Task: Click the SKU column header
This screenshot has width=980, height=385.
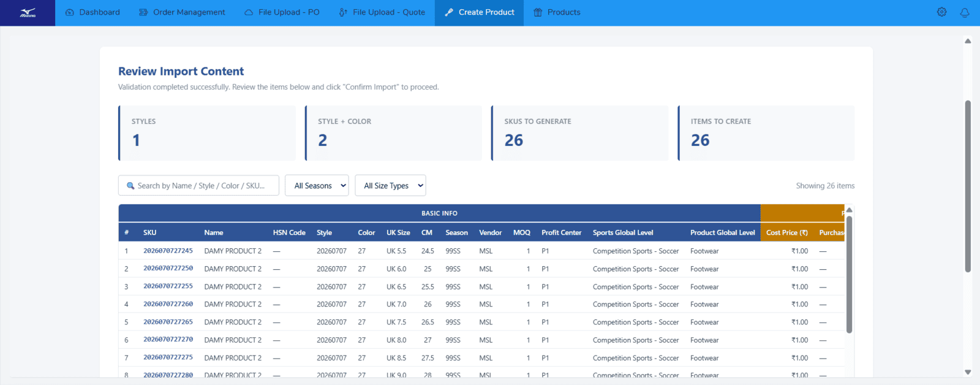Action: click(x=150, y=232)
